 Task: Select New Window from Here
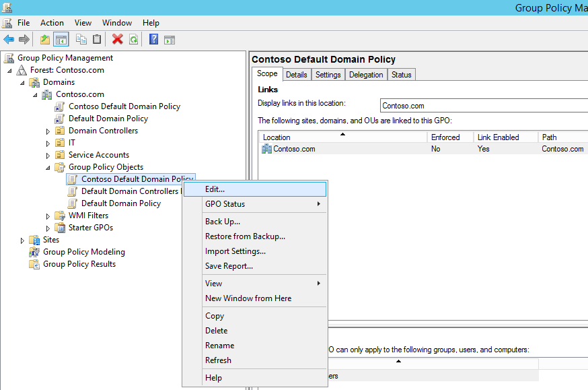(x=255, y=298)
